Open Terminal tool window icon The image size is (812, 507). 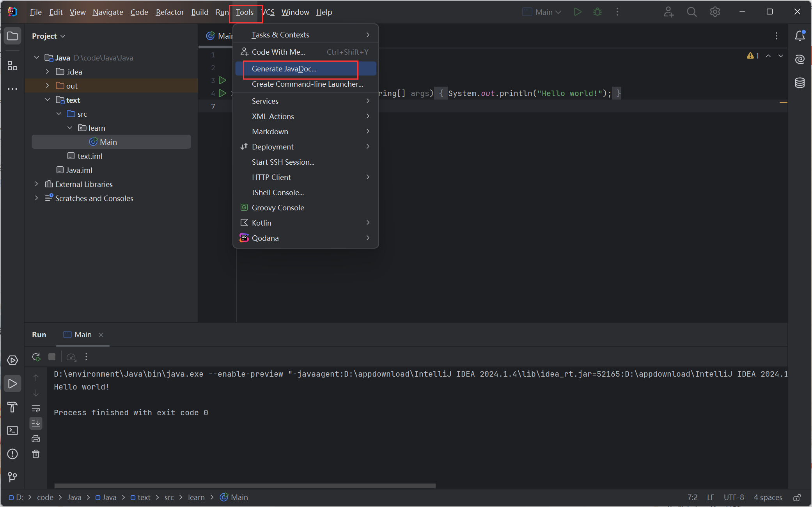pos(12,431)
